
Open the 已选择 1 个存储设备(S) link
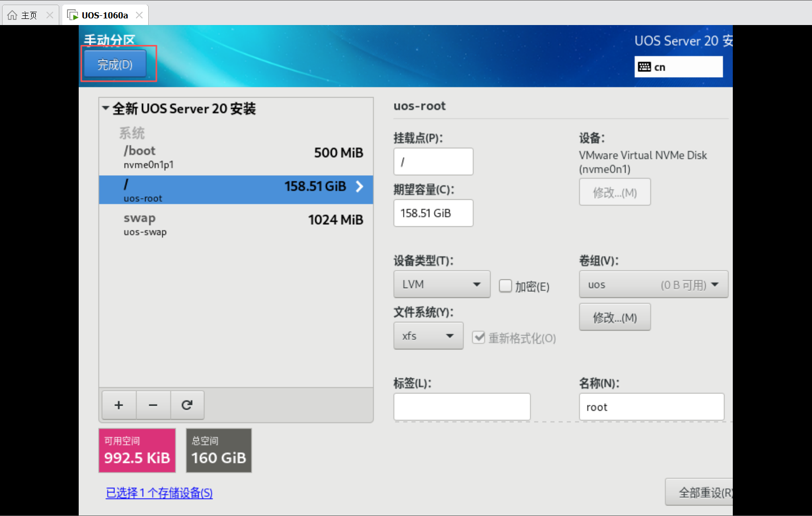[x=159, y=493]
